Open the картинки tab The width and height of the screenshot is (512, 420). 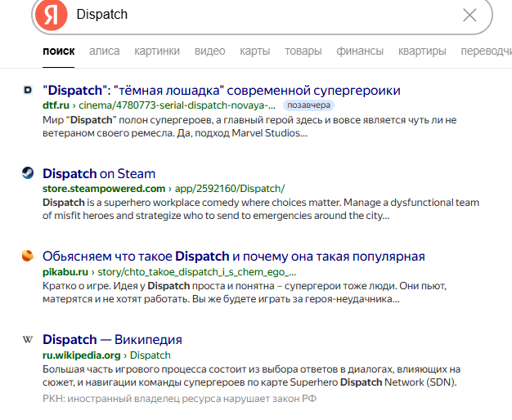tap(157, 51)
